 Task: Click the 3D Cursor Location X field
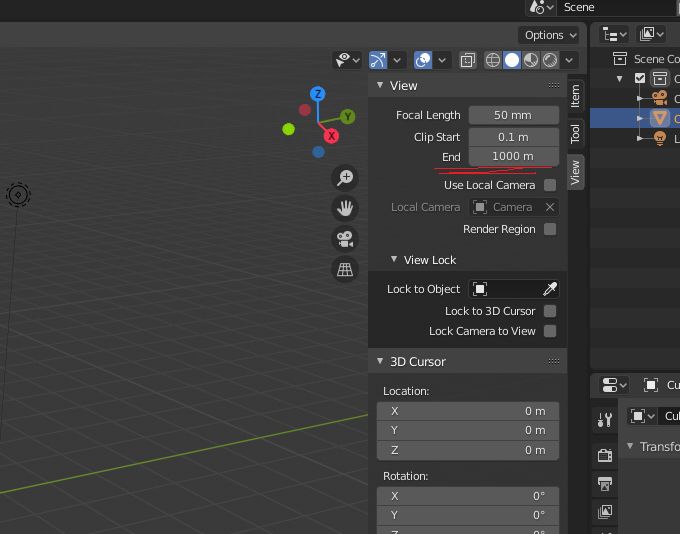click(468, 411)
